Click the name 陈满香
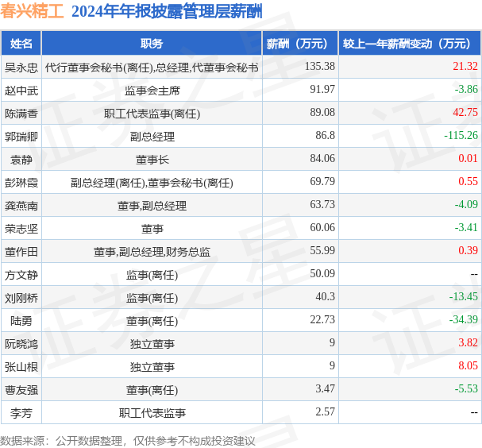The width and height of the screenshot is (482, 448). [21, 114]
